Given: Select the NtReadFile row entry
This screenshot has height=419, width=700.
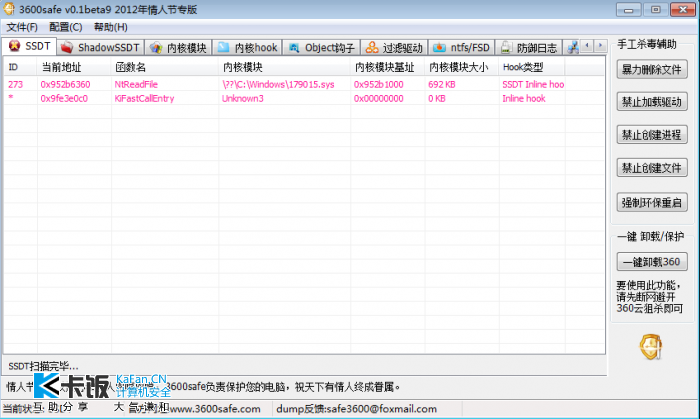Looking at the screenshot, I should [136, 84].
